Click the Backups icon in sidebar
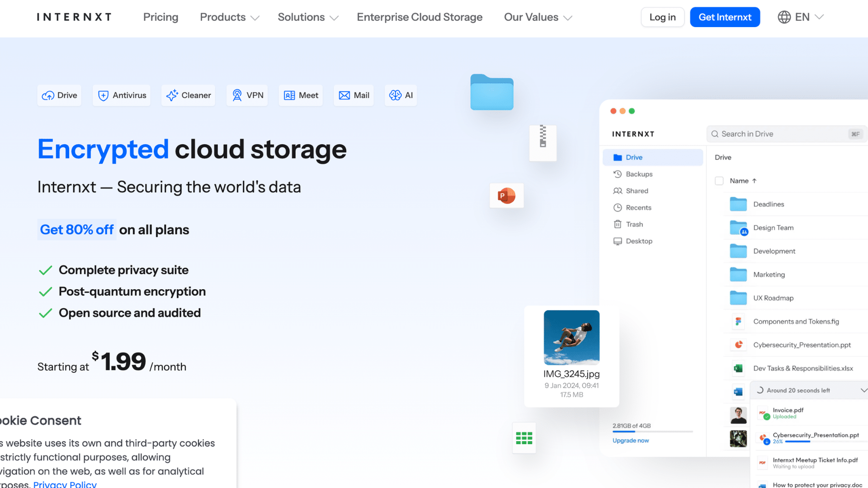The image size is (868, 488). 618,174
